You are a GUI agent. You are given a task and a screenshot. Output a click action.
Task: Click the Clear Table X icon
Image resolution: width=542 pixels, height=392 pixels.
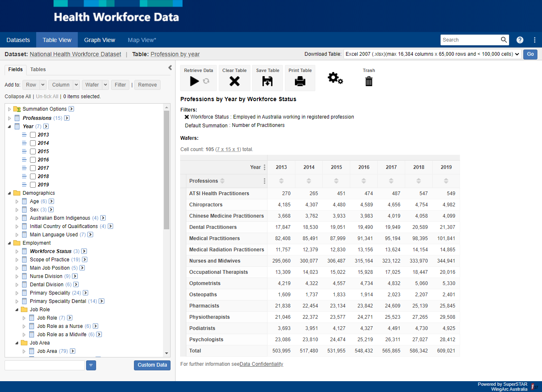pyautogui.click(x=234, y=81)
